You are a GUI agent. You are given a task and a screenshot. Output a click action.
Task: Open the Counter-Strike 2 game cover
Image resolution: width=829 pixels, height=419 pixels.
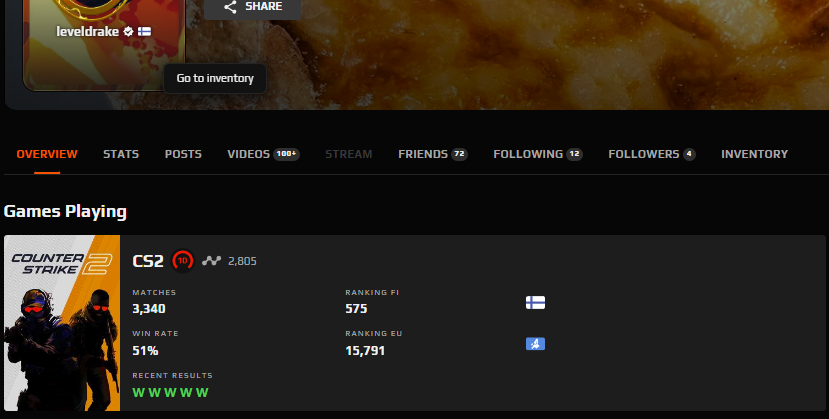click(62, 323)
